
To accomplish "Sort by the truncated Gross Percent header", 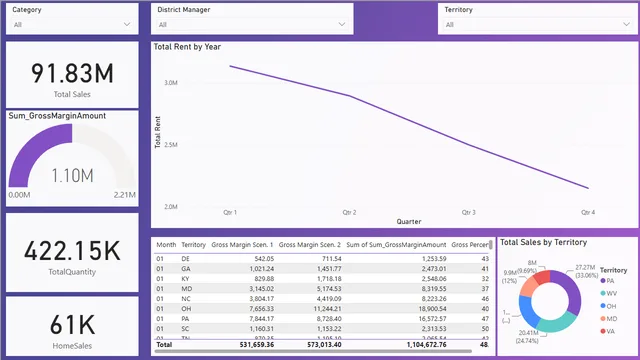I will pyautogui.click(x=469, y=245).
